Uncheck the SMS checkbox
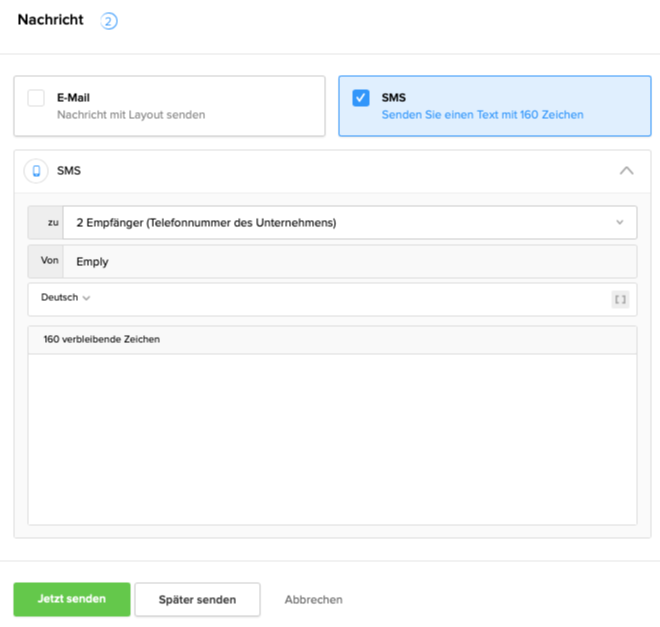Image resolution: width=660 pixels, height=627 pixels. pyautogui.click(x=361, y=98)
